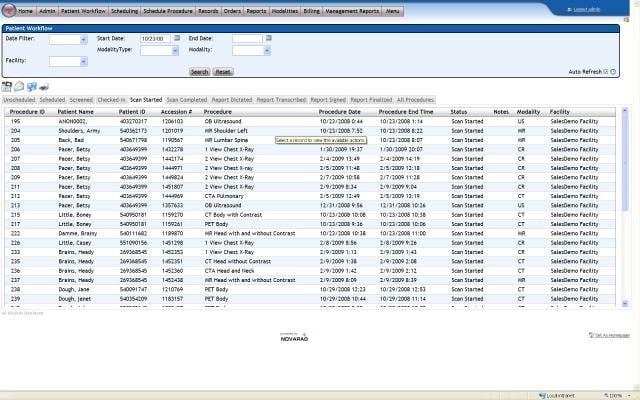Switch to the Scan Completed tab
This screenshot has height=400, width=640.
[x=187, y=100]
